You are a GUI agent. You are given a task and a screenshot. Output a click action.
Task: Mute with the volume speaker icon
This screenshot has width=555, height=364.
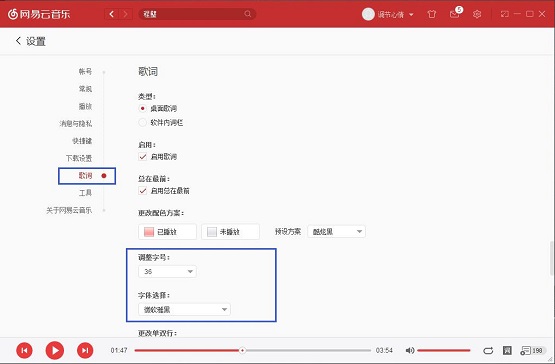click(410, 351)
